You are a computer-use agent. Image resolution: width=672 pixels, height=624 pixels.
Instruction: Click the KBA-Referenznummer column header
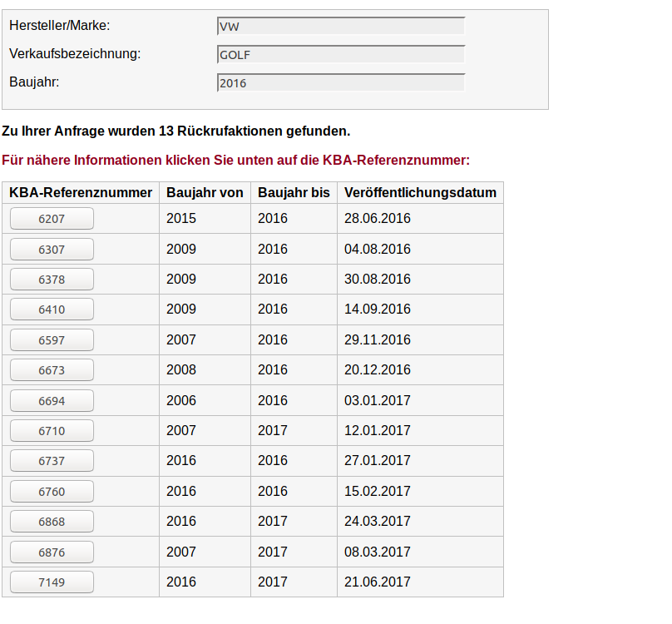pyautogui.click(x=81, y=192)
